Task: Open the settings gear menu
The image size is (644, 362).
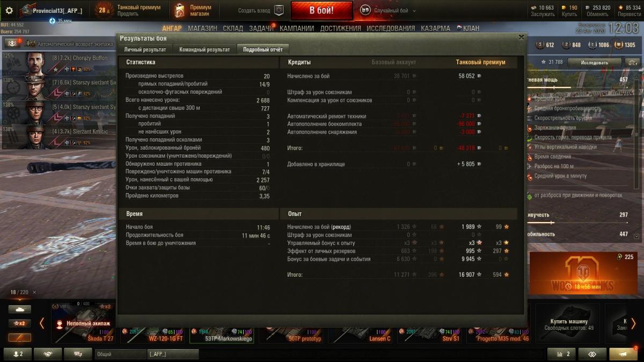Action: pyautogui.click(x=9, y=10)
